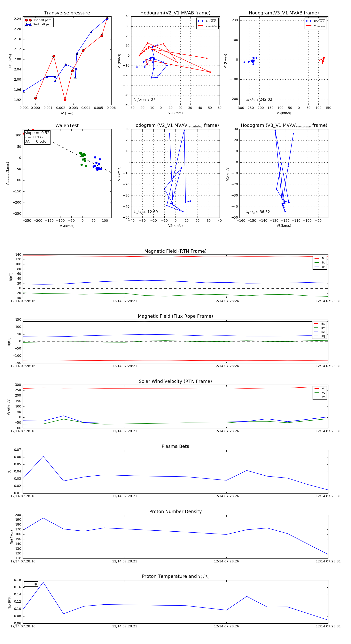Click the 'Magnetic Field (RTN Frame)' title

click(x=175, y=251)
